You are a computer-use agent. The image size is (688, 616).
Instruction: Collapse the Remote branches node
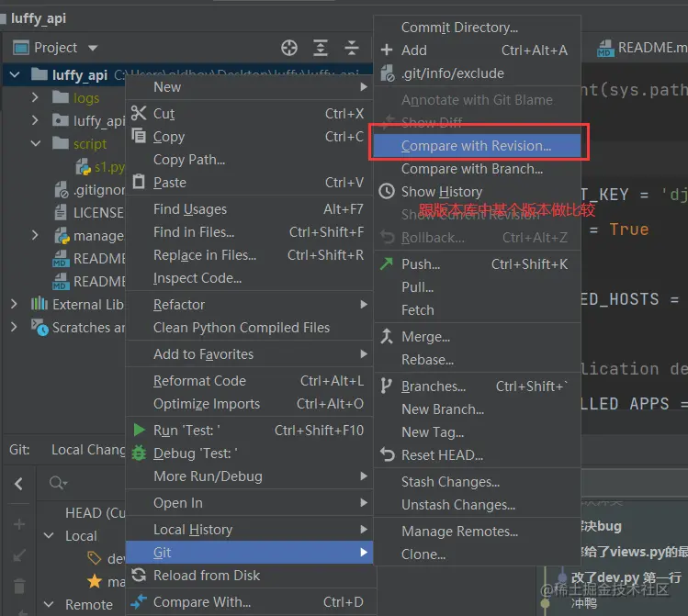pyautogui.click(x=49, y=604)
